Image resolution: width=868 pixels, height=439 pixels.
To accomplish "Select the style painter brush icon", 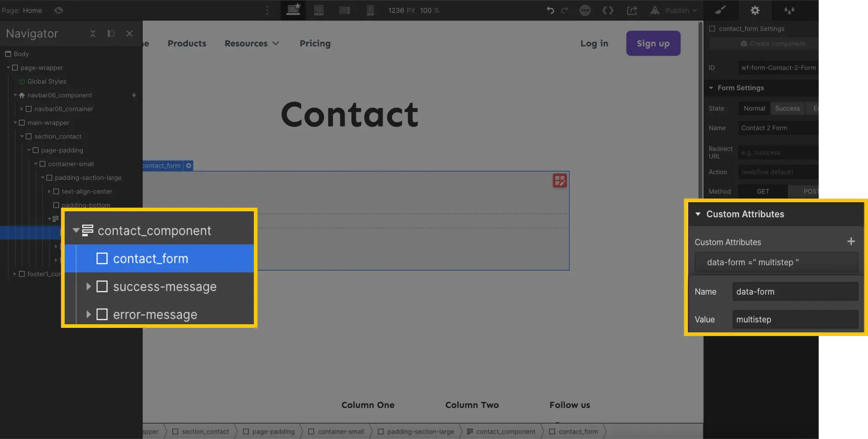I will click(x=721, y=10).
